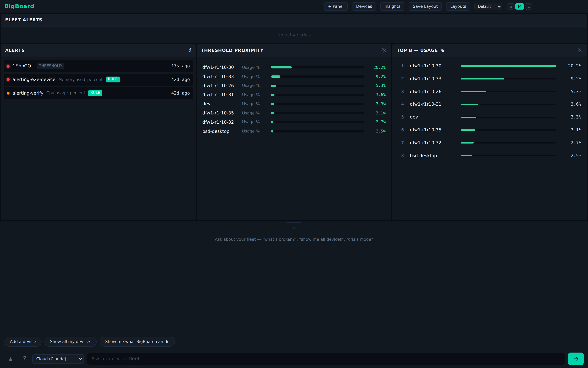
Task: Click the Add a device suggestion
Action: coord(23,342)
